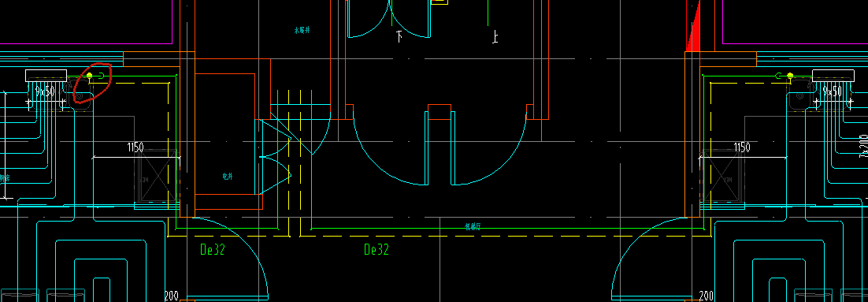Click the right 1150 dimension text
The image size is (868, 302).
coord(742,147)
